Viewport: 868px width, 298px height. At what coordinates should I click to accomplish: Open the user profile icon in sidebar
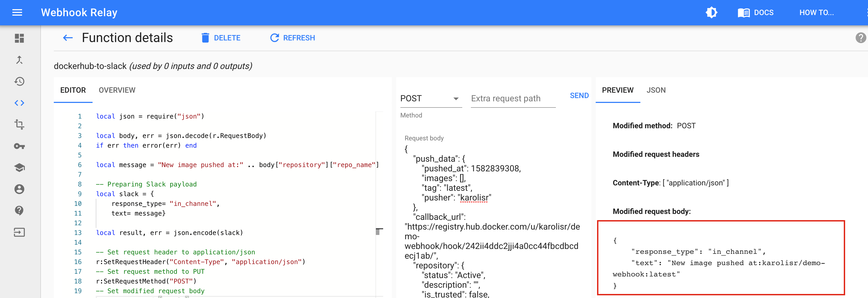pos(19,189)
